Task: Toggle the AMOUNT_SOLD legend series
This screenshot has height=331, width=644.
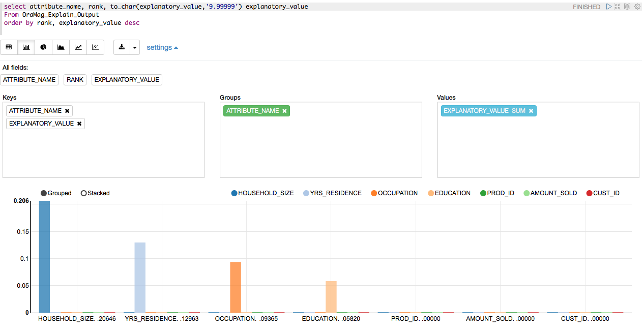Action: tap(550, 193)
